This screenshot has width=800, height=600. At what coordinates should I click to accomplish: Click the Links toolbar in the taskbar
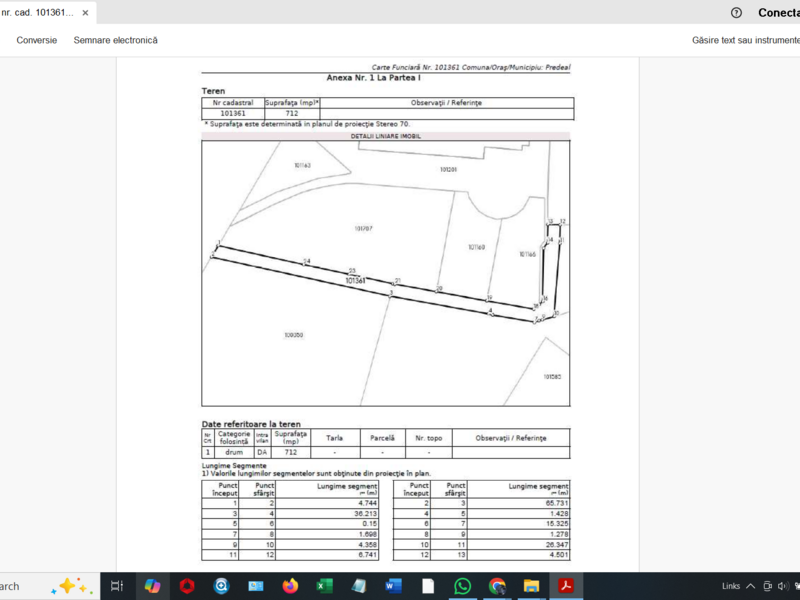731,586
